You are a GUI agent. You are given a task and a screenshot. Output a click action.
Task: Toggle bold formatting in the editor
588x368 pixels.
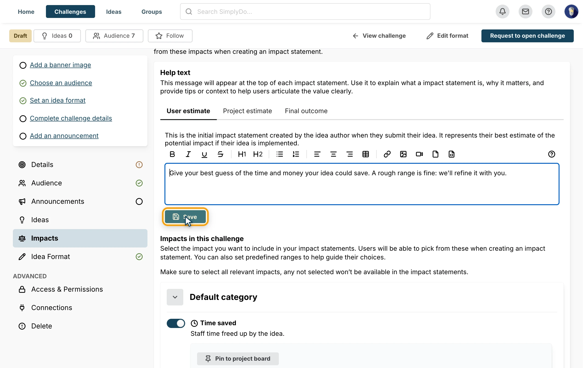point(172,154)
